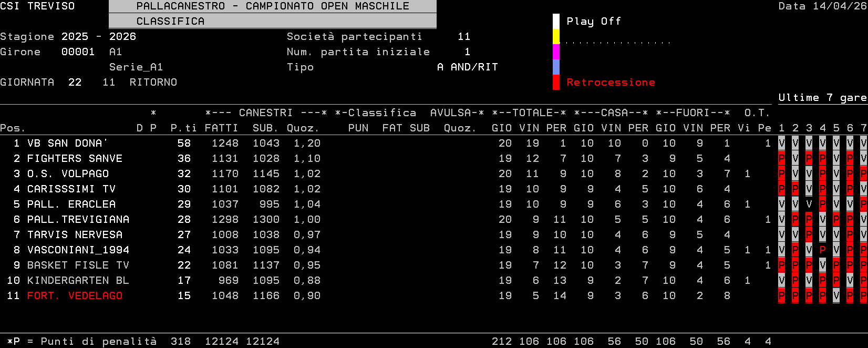Select Fort. Vedelago's only V result badge
Image resolution: width=868 pixels, height=348 pixels.
pos(836,296)
